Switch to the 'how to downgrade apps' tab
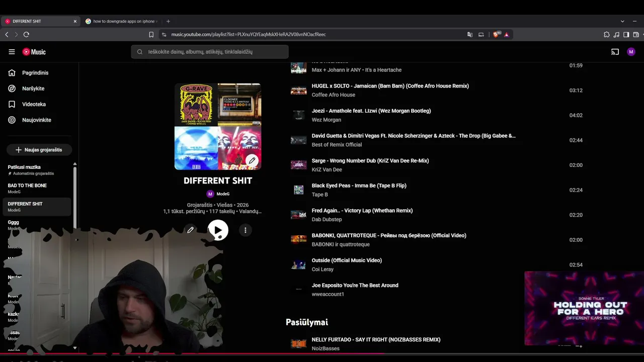This screenshot has height=362, width=644. click(x=121, y=21)
